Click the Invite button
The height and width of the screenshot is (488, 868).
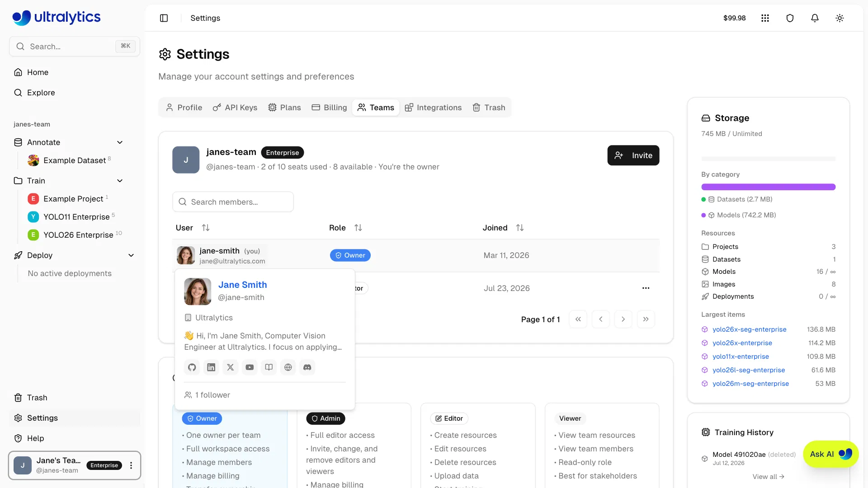(633, 155)
